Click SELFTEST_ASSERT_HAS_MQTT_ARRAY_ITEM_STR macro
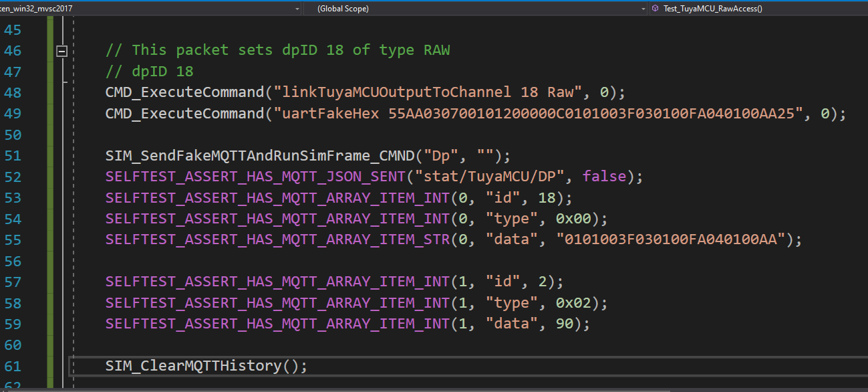 [x=278, y=239]
